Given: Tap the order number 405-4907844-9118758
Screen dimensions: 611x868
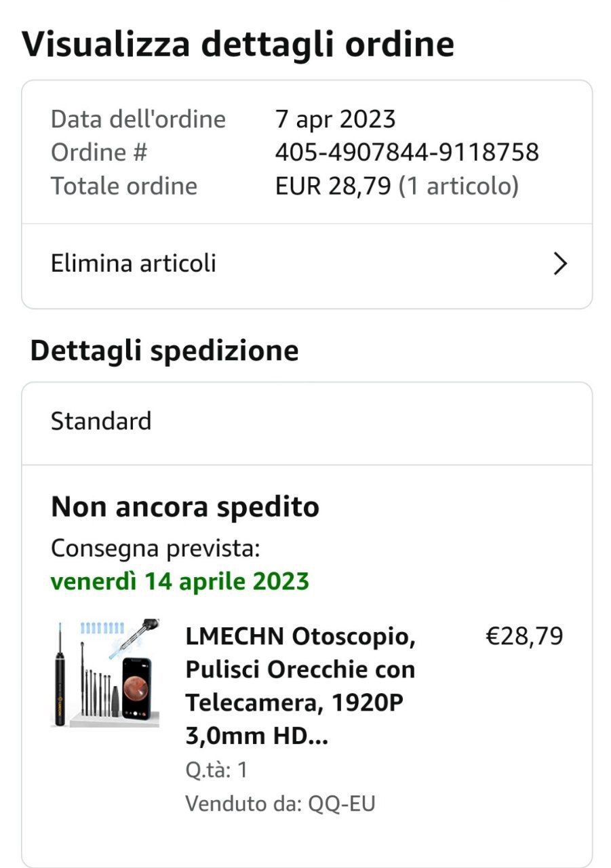Looking at the screenshot, I should coord(407,152).
